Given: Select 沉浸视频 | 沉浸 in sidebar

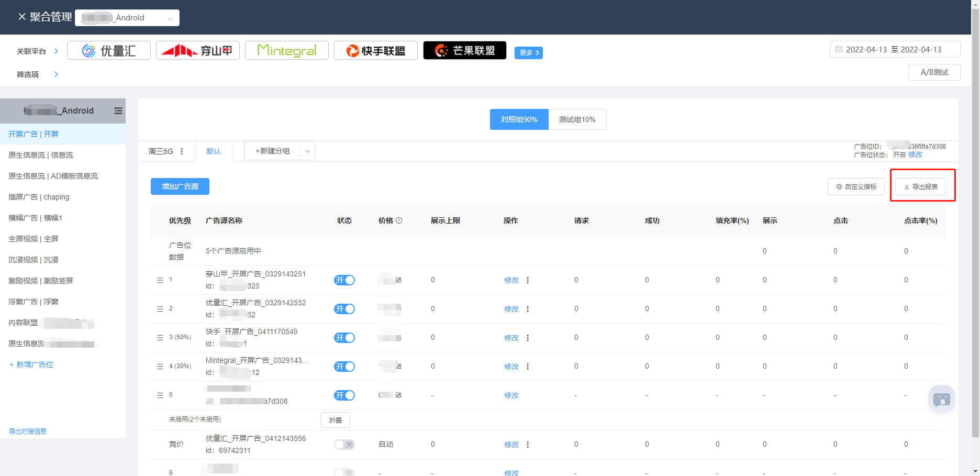Looking at the screenshot, I should pyautogui.click(x=63, y=260).
